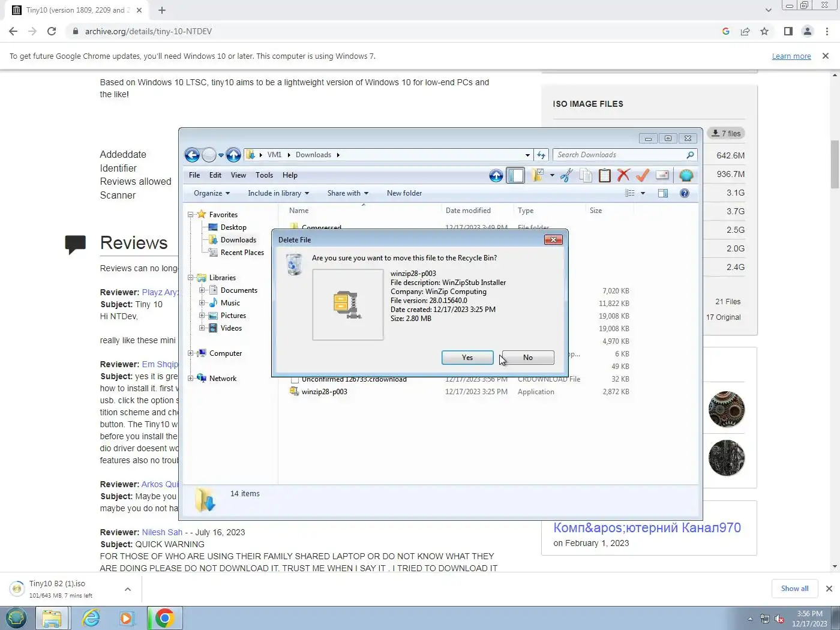
Task: Open the Organize dropdown
Action: (211, 193)
